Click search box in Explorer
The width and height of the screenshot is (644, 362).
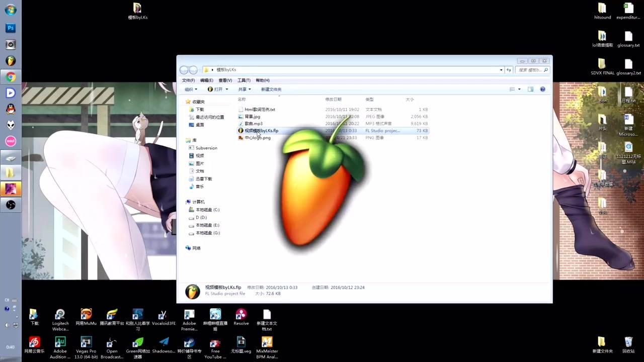point(533,70)
